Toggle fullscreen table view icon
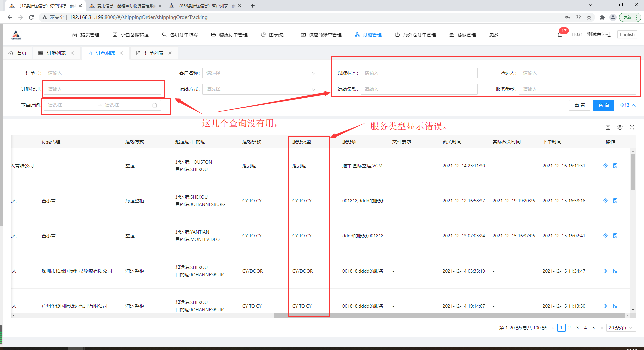The image size is (644, 350). coord(632,127)
